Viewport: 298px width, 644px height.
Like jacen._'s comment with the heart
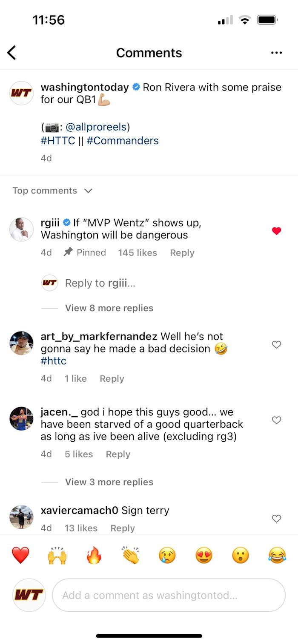click(277, 420)
